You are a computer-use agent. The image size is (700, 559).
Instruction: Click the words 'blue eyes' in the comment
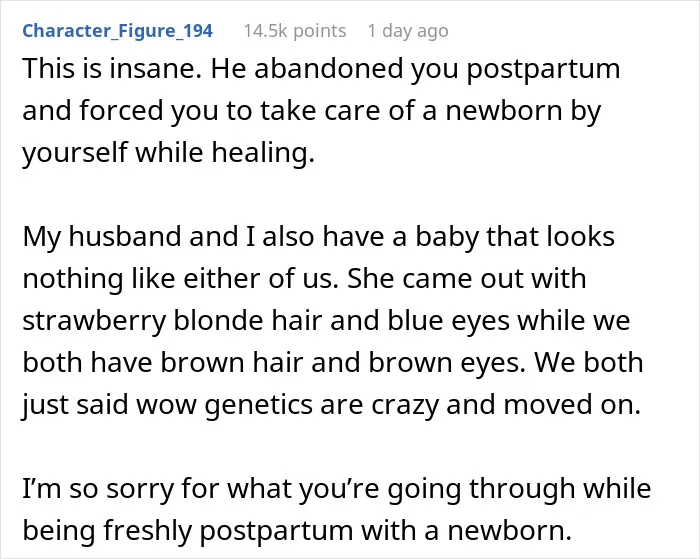(x=449, y=321)
